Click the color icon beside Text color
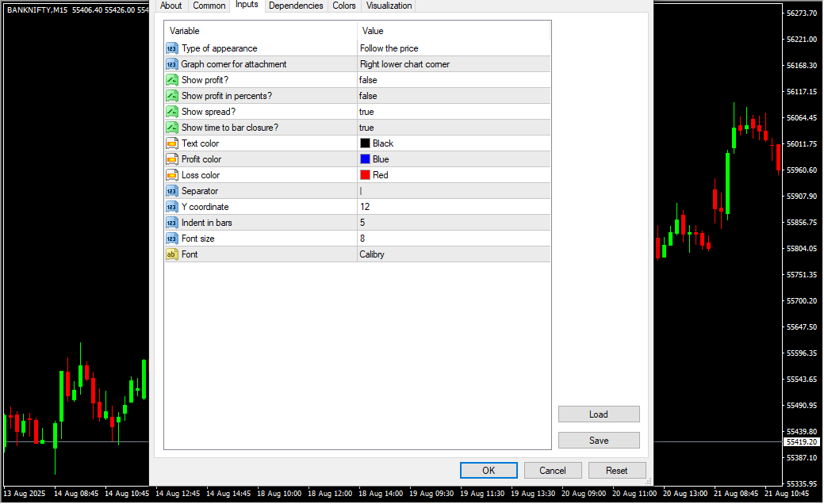This screenshot has width=824, height=504. pyautogui.click(x=171, y=143)
